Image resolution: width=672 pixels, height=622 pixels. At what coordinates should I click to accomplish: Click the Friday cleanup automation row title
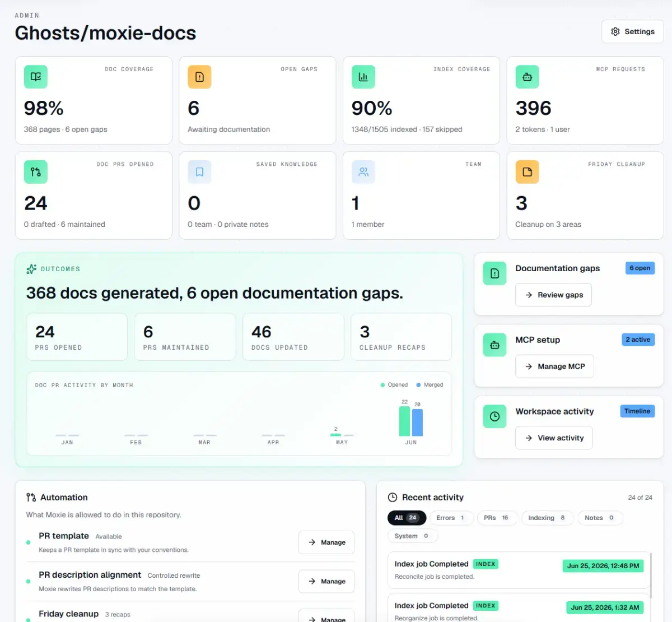point(68,614)
